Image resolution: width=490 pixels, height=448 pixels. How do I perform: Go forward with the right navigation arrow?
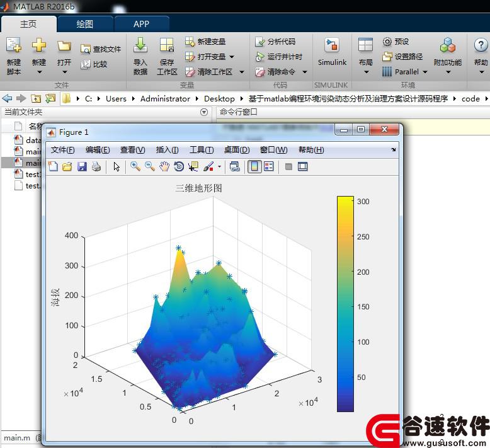[x=21, y=99]
